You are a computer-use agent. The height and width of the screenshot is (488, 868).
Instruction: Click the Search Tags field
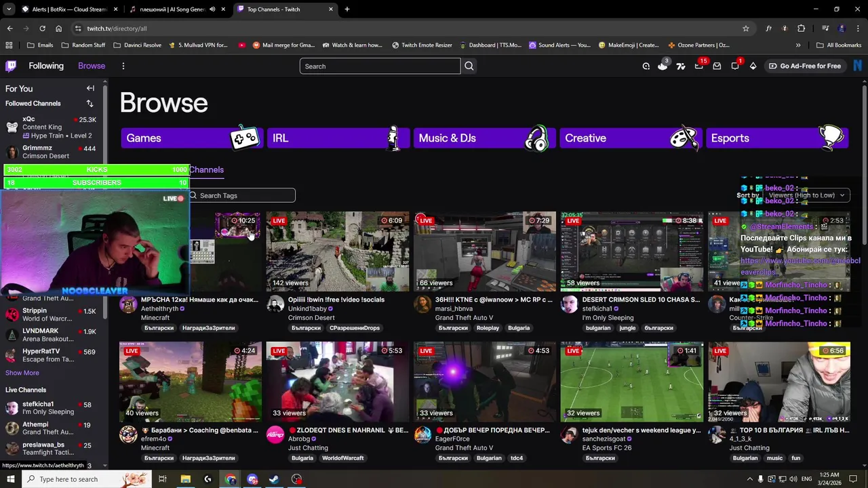(x=241, y=195)
